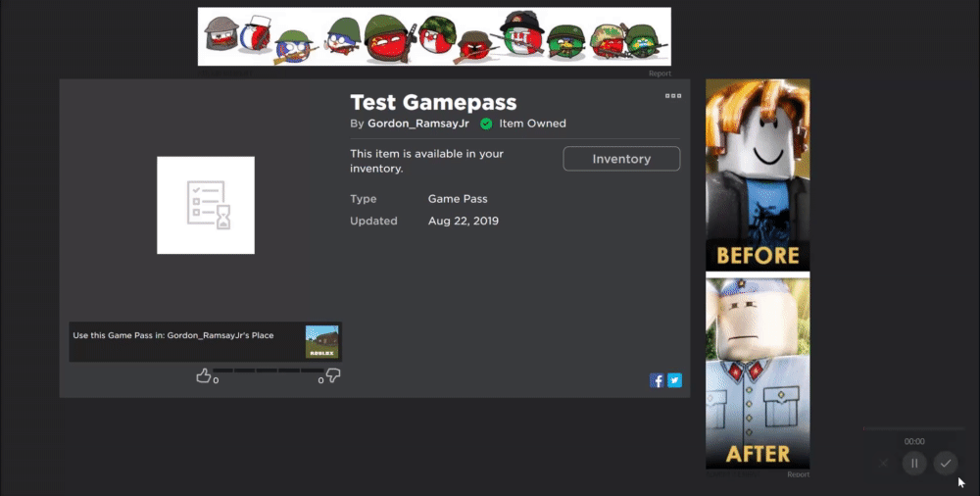This screenshot has width=980, height=496.
Task: Click the Aug 22, 2019 date
Action: [464, 221]
